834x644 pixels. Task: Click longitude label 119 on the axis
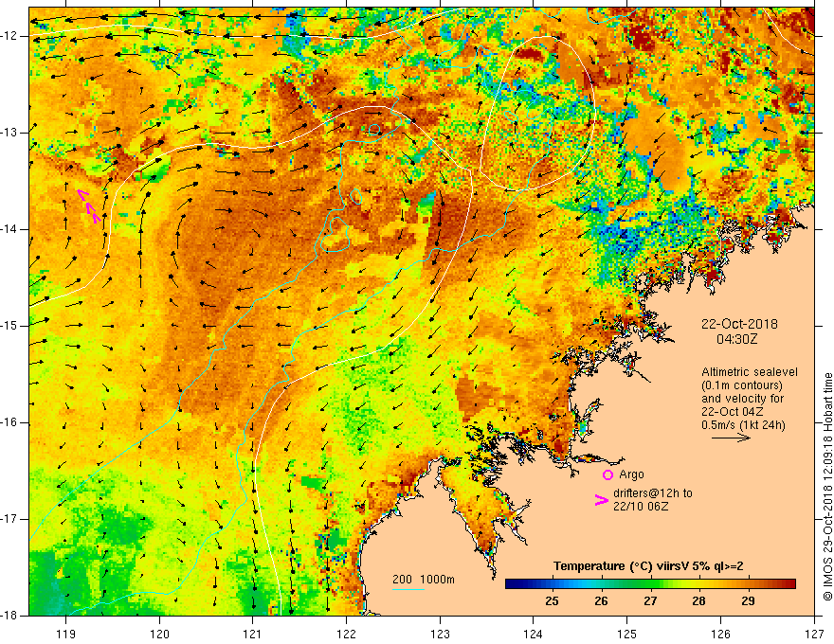pos(66,634)
